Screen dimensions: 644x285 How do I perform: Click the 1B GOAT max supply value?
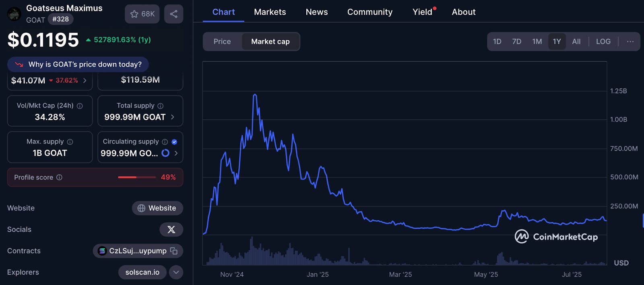tap(50, 153)
